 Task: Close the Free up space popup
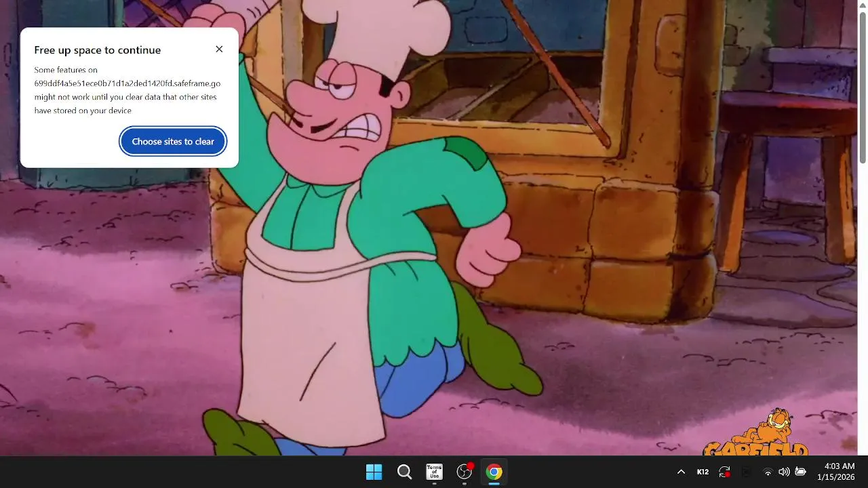pyautogui.click(x=219, y=49)
